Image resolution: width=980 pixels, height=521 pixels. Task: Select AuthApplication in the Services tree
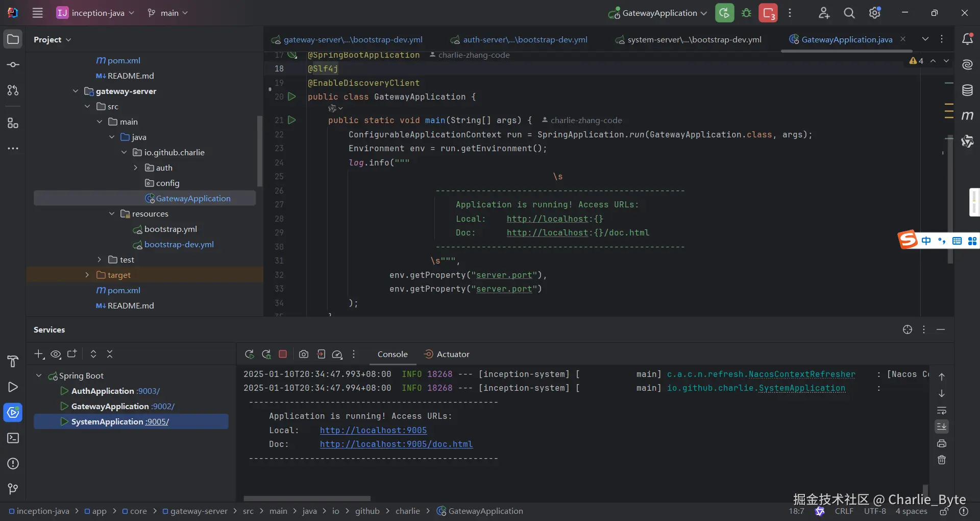(103, 391)
